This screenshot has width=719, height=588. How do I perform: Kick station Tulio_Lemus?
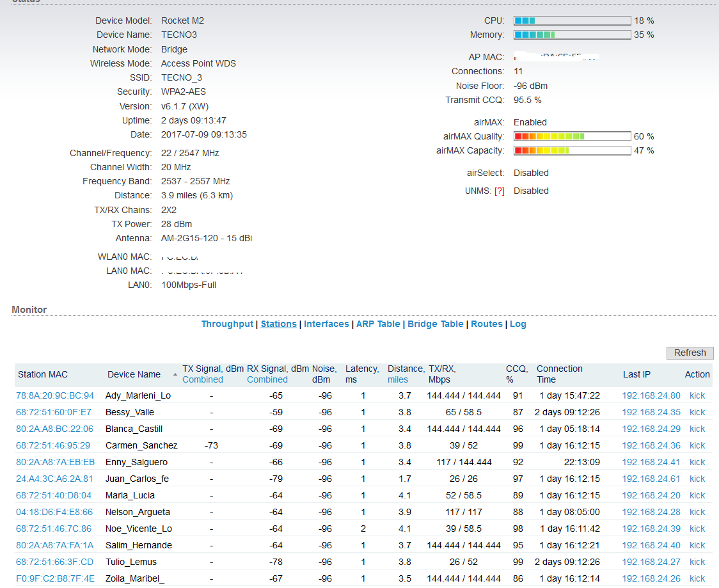point(697,562)
